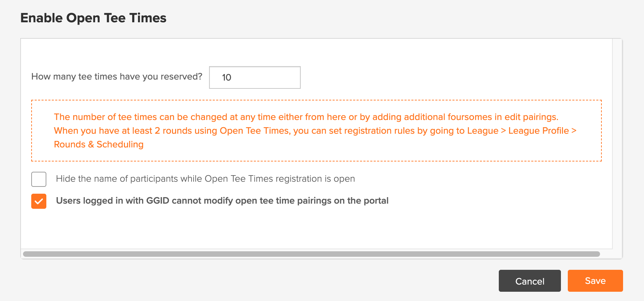Click the tee times reserved number field
The width and height of the screenshot is (644, 301).
(x=255, y=77)
